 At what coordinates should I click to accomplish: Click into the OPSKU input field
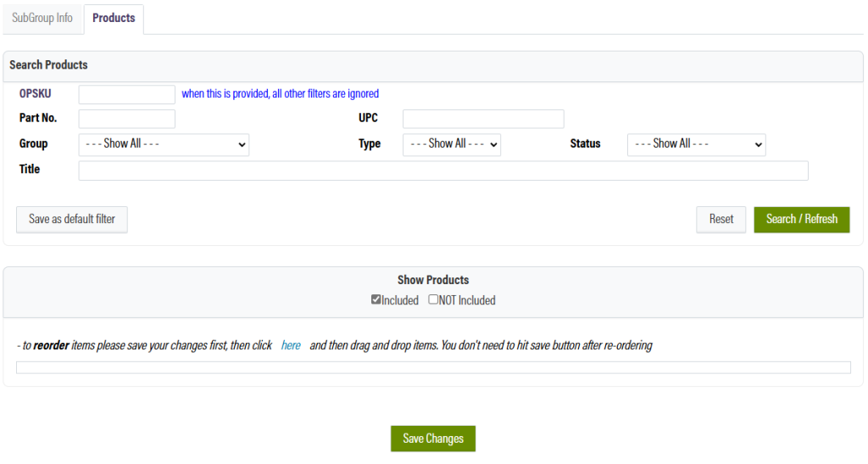(126, 94)
